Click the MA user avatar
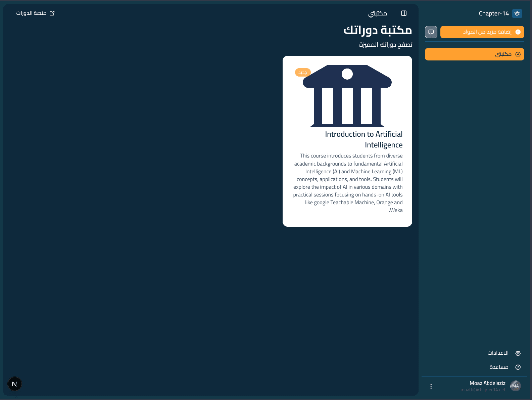The width and height of the screenshot is (532, 400). (516, 386)
